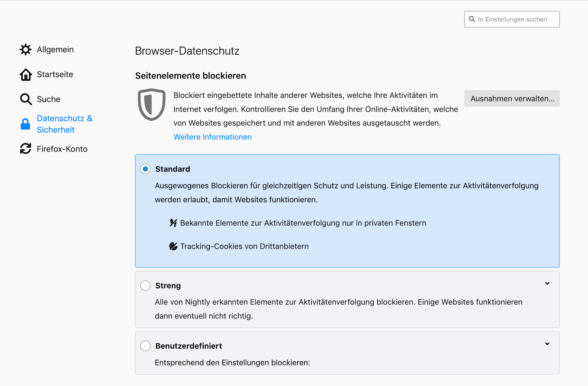Click the cookie icon beside Tracking-Cookies
588x386 pixels.
pos(173,246)
